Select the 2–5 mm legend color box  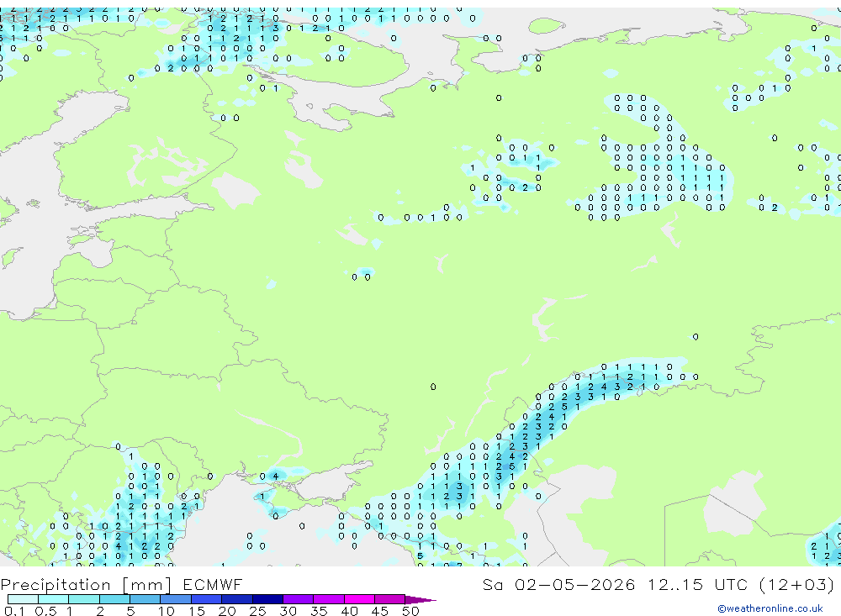[x=114, y=599]
